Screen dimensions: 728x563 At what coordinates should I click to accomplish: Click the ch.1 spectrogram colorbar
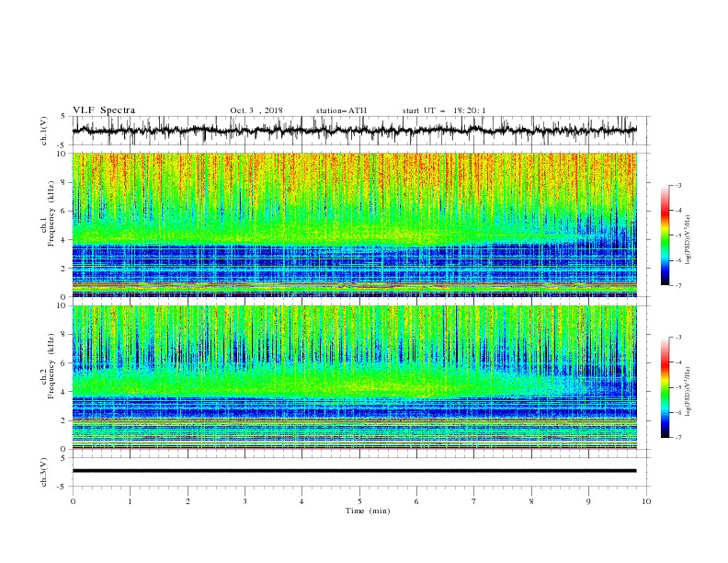(665, 236)
